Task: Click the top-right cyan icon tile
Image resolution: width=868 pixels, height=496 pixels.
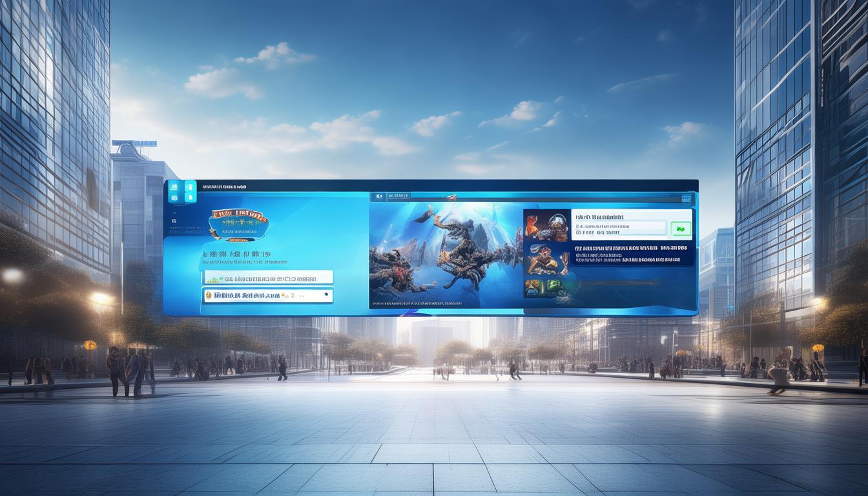Action: 190,187
